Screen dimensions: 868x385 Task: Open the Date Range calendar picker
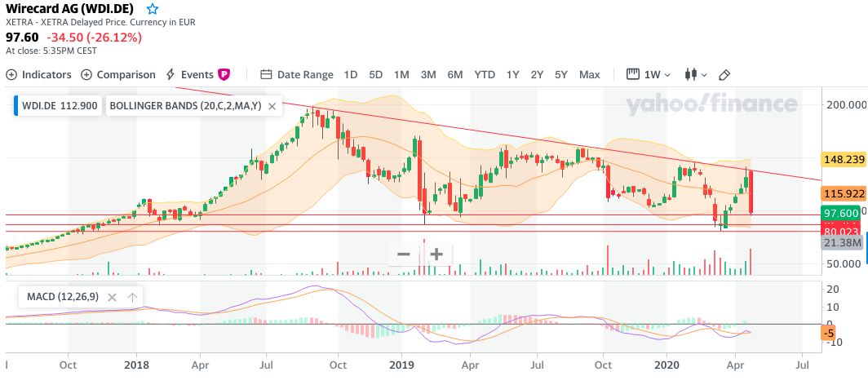tap(297, 74)
